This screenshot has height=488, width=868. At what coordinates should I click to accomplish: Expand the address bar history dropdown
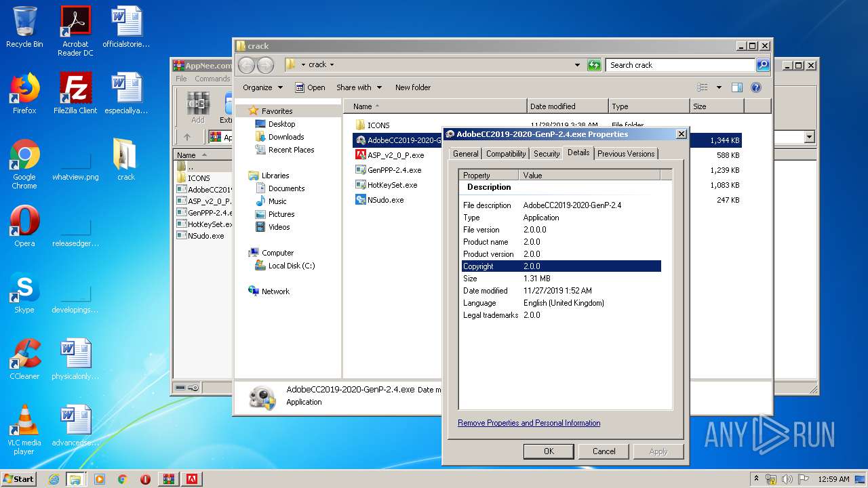tap(577, 65)
